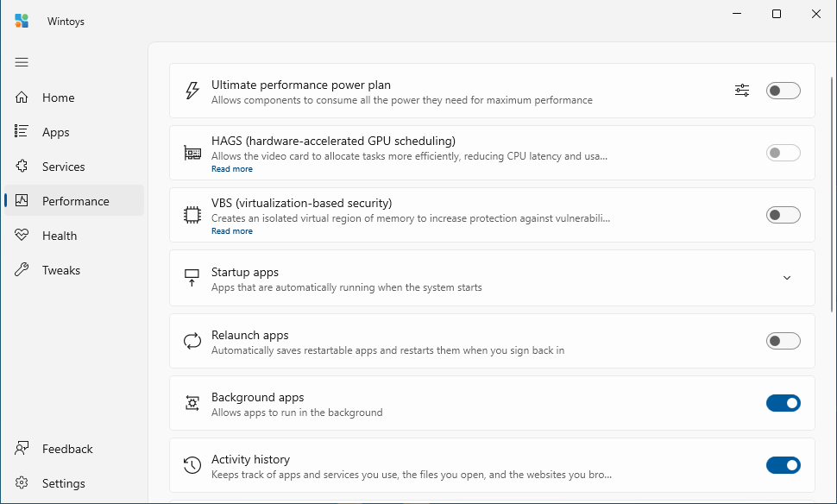
Task: Click the VBS processor chip icon
Action: pyautogui.click(x=192, y=215)
